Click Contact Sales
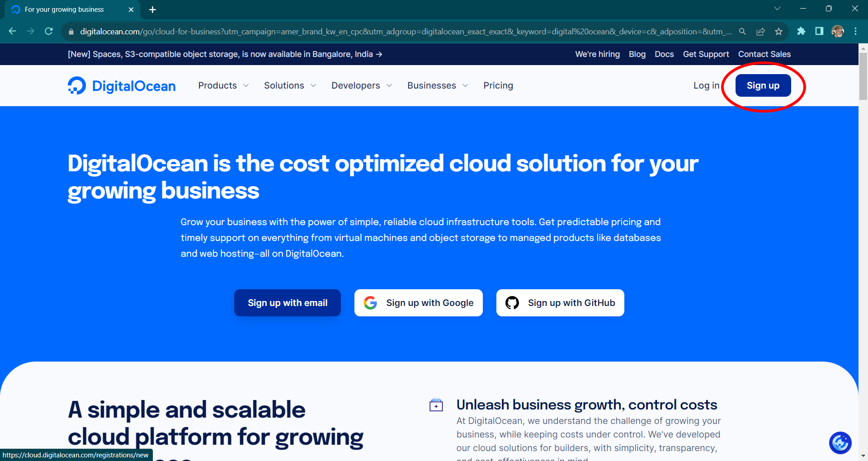Screen dimensions: 868x461 pos(764,54)
